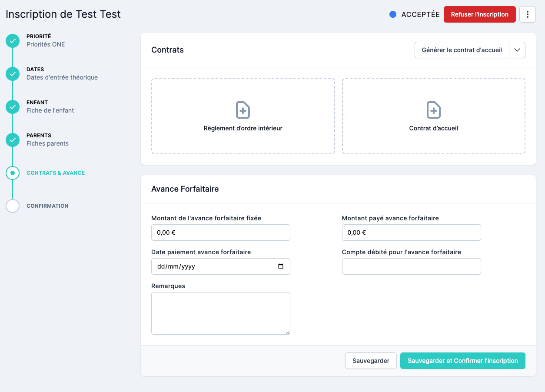
Task: Click add-file icon for Contrat d'accueil
Action: [x=433, y=110]
